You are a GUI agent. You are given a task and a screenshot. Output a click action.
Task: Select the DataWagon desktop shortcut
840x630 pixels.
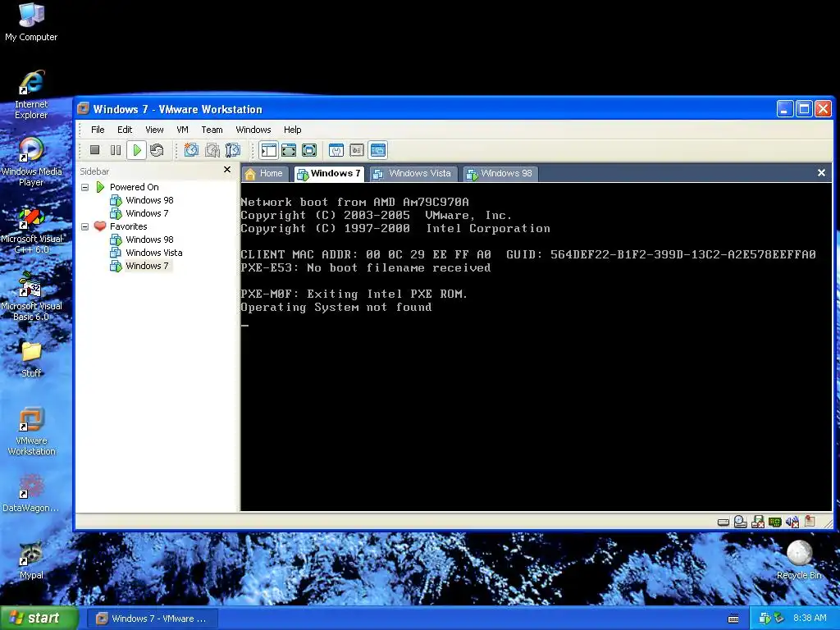[x=31, y=493]
